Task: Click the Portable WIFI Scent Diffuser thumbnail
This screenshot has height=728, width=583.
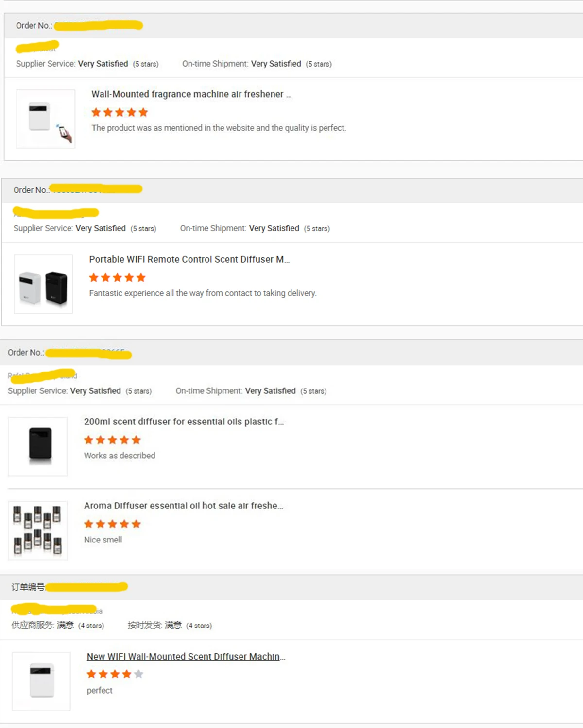Action: coord(43,284)
